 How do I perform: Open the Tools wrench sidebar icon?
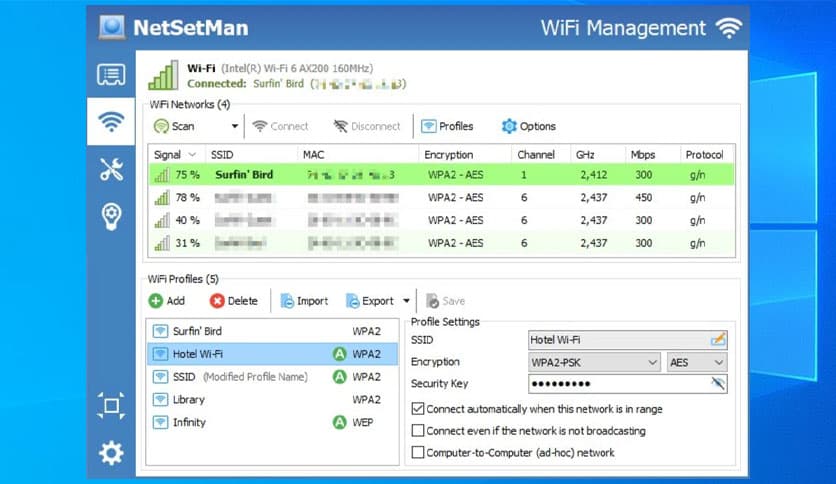point(111,170)
